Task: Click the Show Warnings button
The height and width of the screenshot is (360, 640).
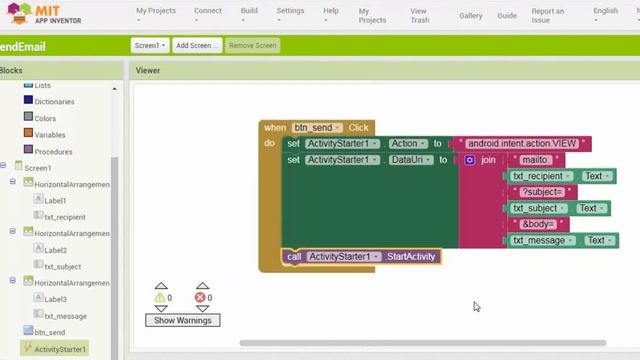Action: (x=182, y=320)
